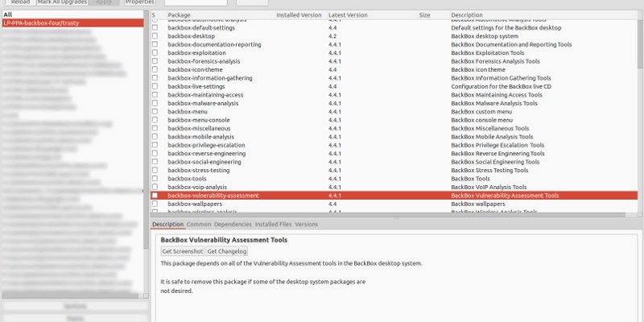Open the Dependencies tab
Viewport: 644px width, 322px height.
click(233, 225)
